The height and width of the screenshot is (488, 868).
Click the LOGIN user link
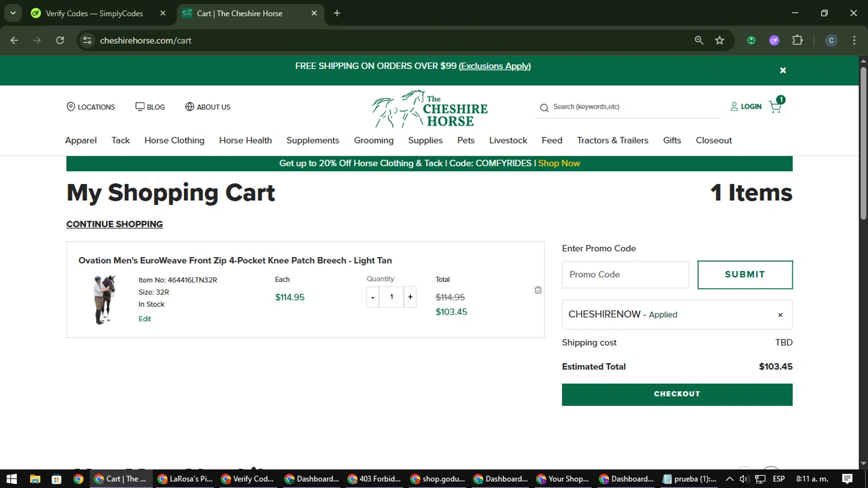(x=746, y=107)
